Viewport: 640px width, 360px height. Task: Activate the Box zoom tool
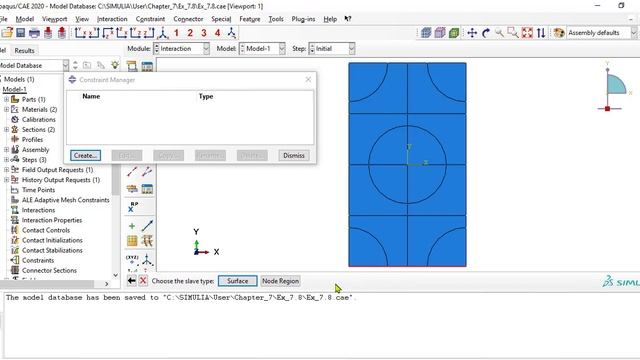[x=513, y=33]
